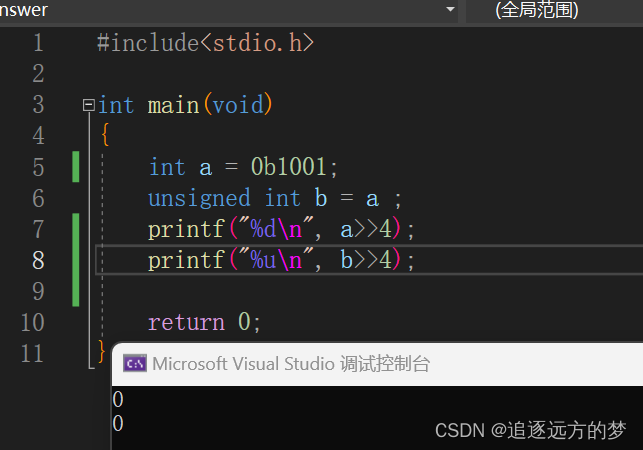Image resolution: width=643 pixels, height=450 pixels.
Task: Click the value 0b1001 on line 5
Action: [x=288, y=167]
